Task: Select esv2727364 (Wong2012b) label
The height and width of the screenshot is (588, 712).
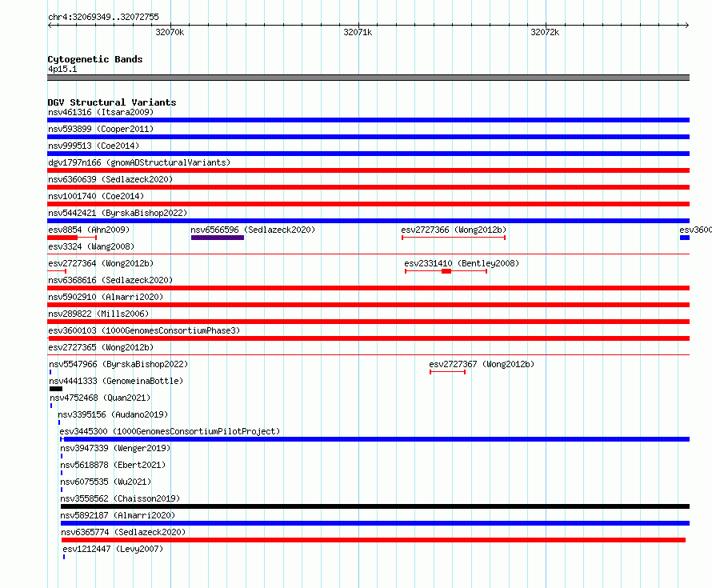Action: (x=101, y=263)
